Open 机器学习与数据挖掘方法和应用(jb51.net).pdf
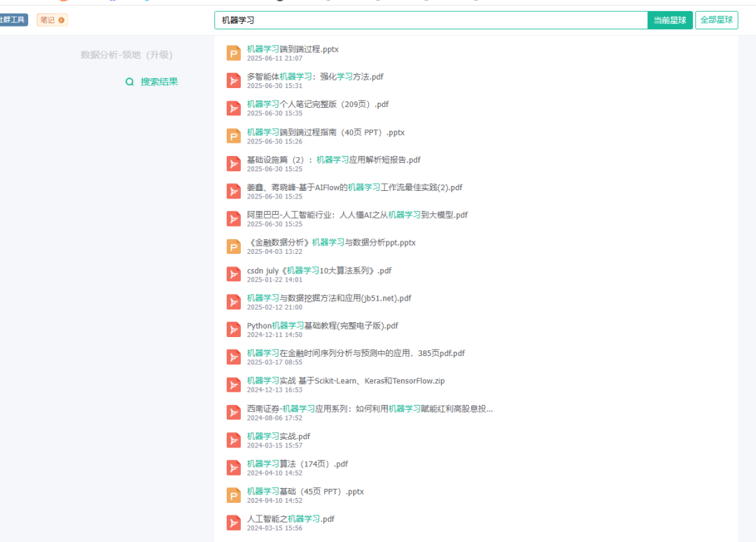The height and width of the screenshot is (542, 756). pyautogui.click(x=329, y=298)
